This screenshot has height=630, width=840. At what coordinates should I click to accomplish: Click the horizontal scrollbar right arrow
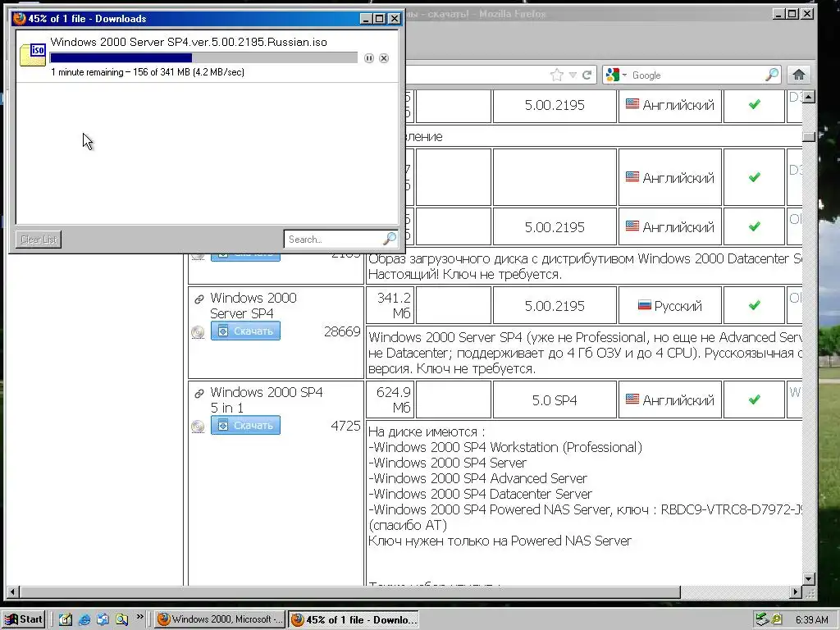[x=796, y=592]
